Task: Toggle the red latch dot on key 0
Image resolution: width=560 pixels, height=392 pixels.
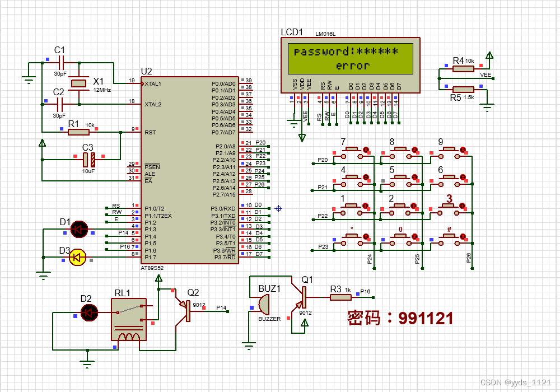Action: pyautogui.click(x=414, y=236)
